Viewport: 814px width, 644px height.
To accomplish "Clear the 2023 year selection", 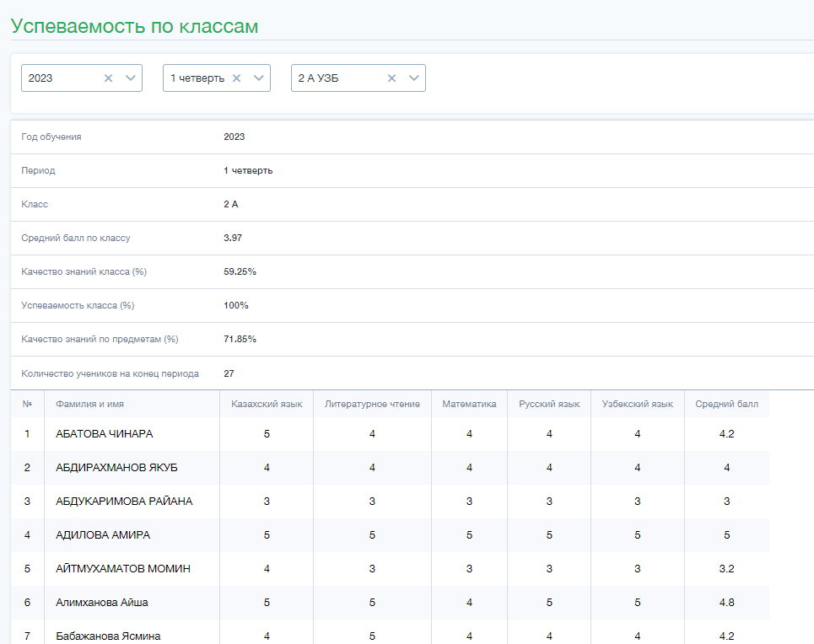I will pyautogui.click(x=108, y=78).
